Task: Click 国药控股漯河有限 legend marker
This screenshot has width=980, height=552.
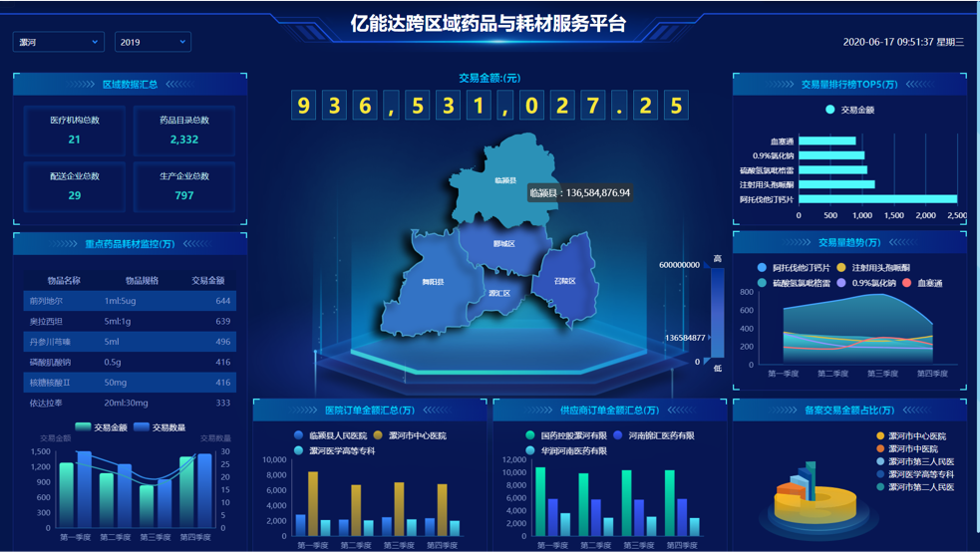Action: click(x=530, y=435)
